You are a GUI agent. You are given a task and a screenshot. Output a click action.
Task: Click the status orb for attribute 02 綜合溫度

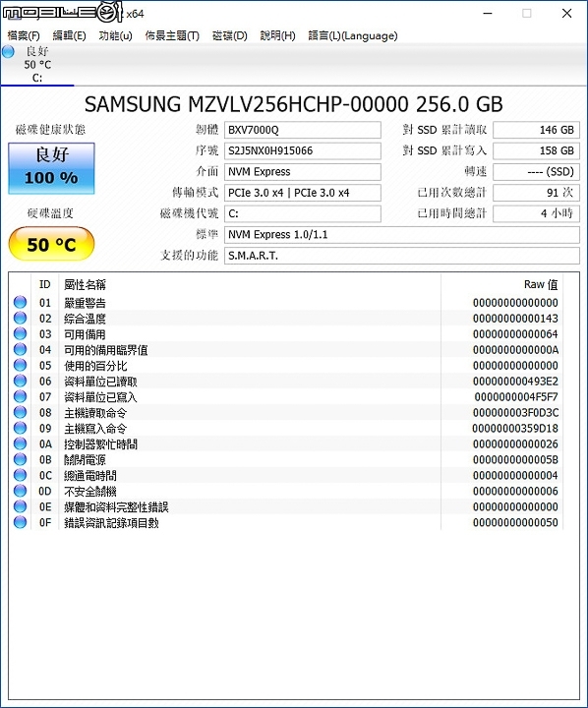point(20,318)
